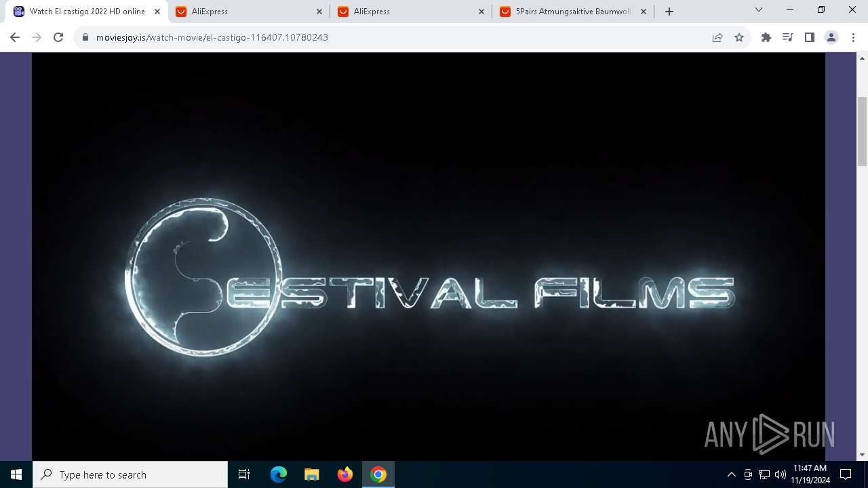Click the page vertical scrollbar thumb
The height and width of the screenshot is (488, 868).
(x=863, y=131)
